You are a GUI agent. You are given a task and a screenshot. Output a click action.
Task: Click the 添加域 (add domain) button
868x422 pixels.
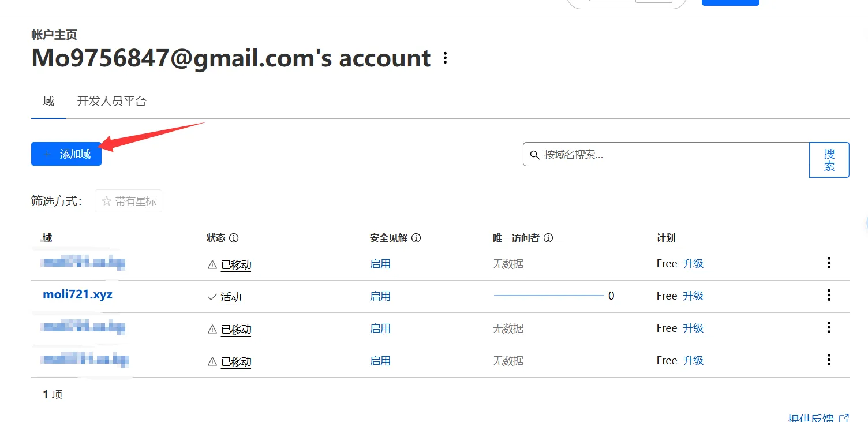click(x=66, y=154)
